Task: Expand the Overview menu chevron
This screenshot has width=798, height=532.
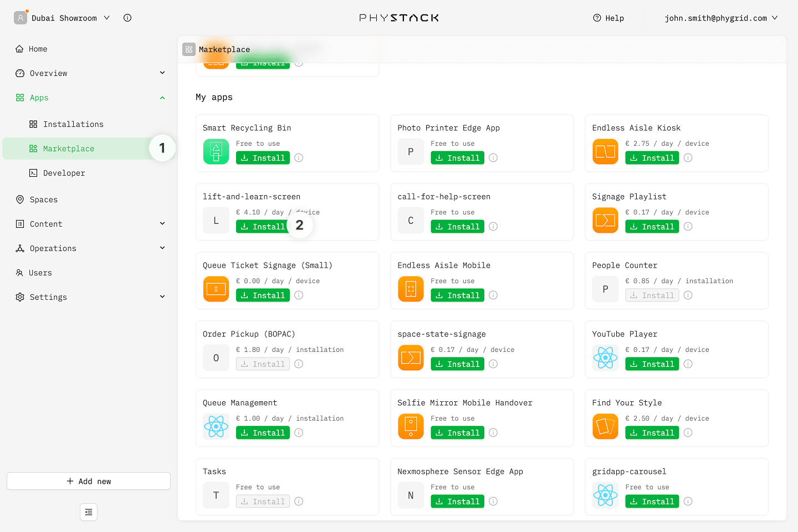Action: coord(162,73)
